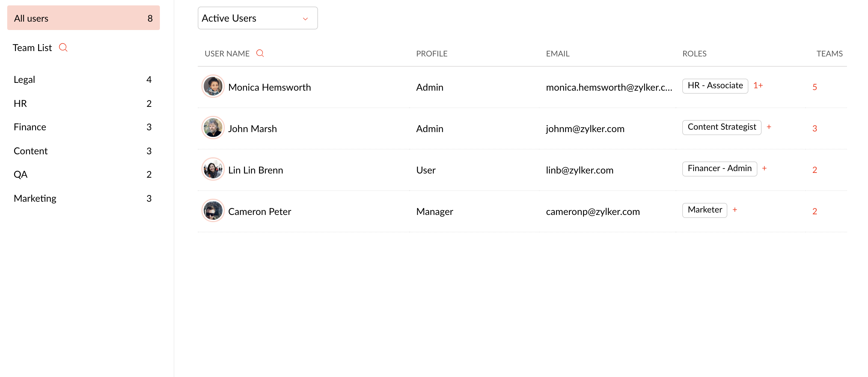
Task: Select the QA team entry
Action: point(20,174)
